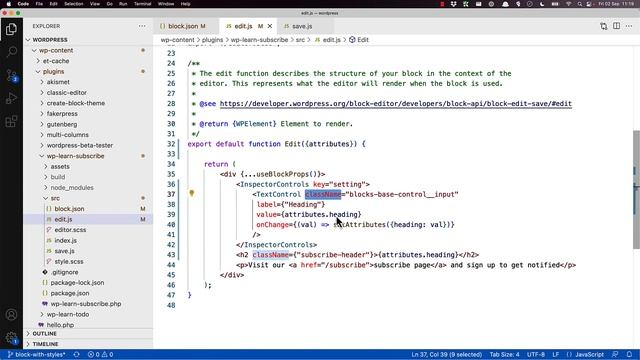Expand the wp-learn-todo folder
This screenshot has height=360, width=640.
tap(88, 314)
